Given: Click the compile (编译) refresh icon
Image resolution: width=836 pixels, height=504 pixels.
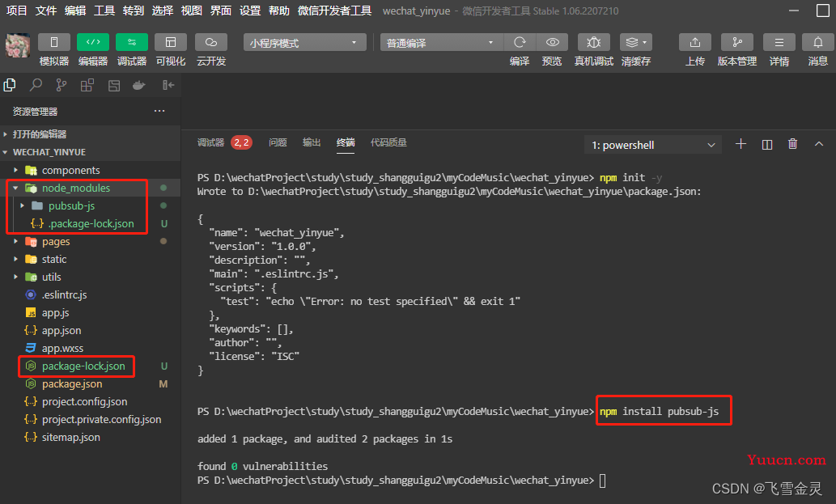Looking at the screenshot, I should tap(520, 42).
